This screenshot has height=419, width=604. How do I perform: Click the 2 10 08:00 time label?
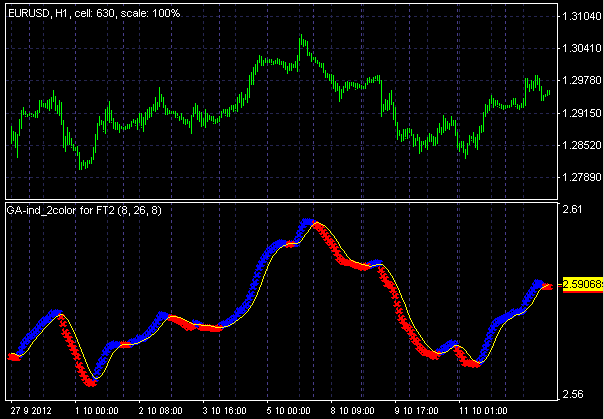[161, 411]
